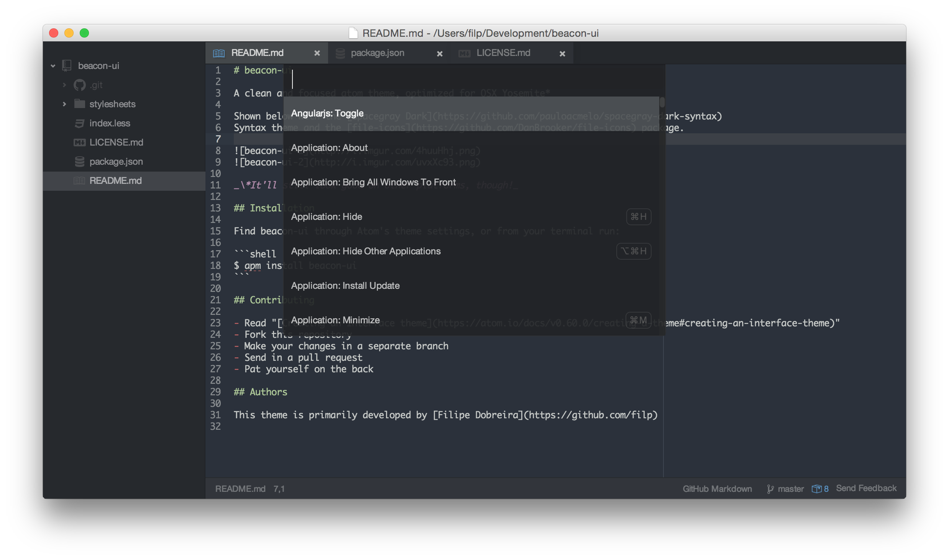The height and width of the screenshot is (560, 949).
Task: Click the document icon in window title
Action: pos(353,33)
